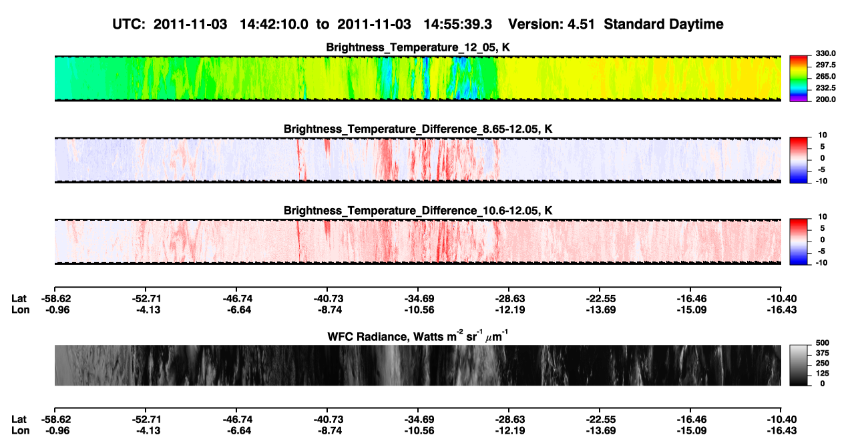
Task: Click longitude '-12.19' on the bottom axis under WFC image
Action: (509, 430)
